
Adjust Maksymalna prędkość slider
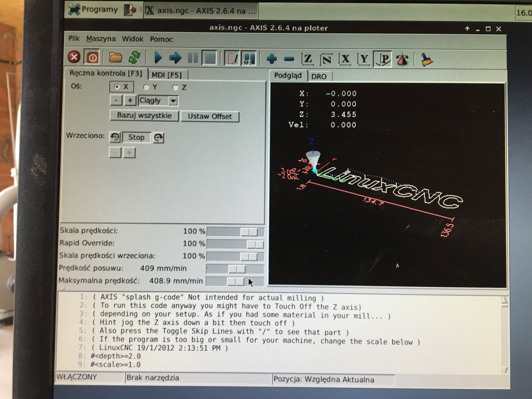[235, 281]
